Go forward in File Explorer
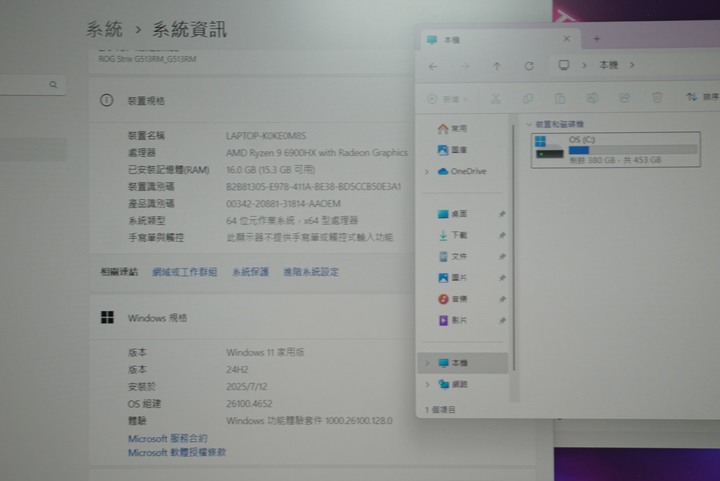 point(465,67)
